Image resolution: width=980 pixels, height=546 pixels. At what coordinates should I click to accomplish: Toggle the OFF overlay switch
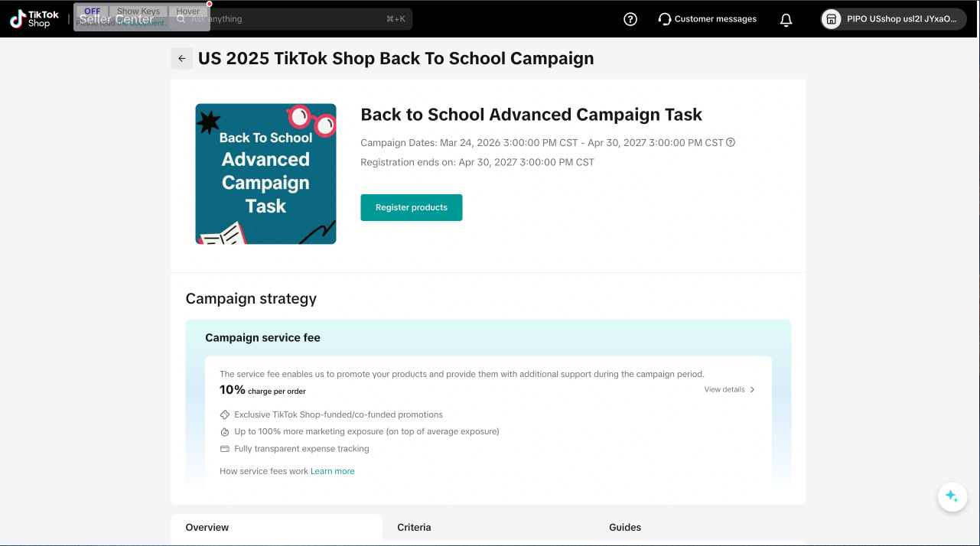(93, 11)
